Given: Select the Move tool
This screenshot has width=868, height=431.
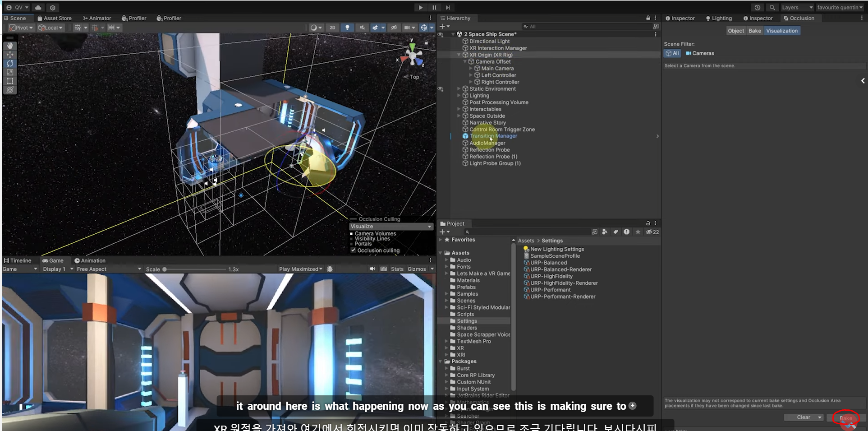Looking at the screenshot, I should click(10, 55).
